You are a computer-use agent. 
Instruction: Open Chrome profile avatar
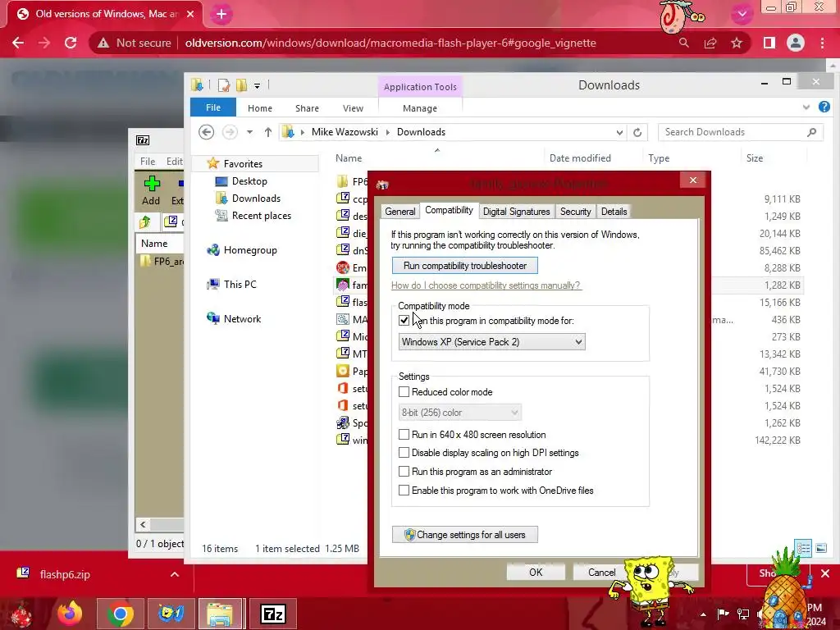(796, 43)
